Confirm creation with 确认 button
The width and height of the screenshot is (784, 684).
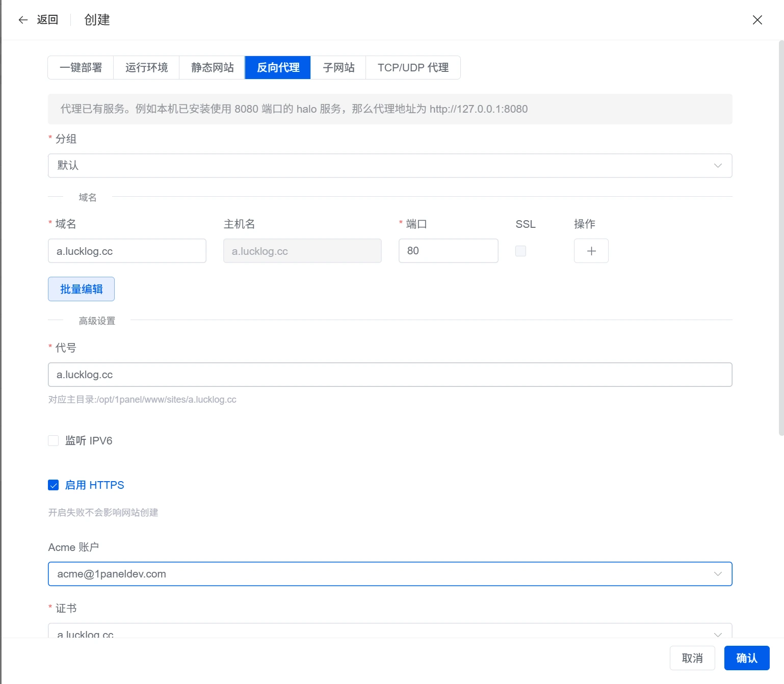pyautogui.click(x=747, y=658)
